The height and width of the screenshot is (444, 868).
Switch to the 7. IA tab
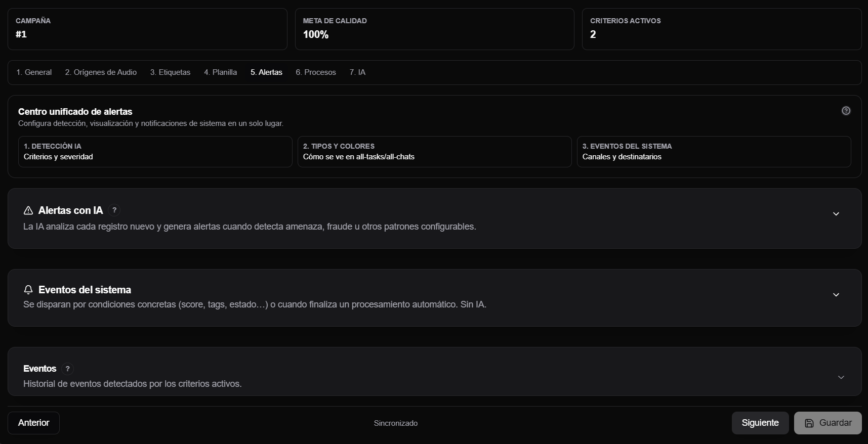click(357, 72)
